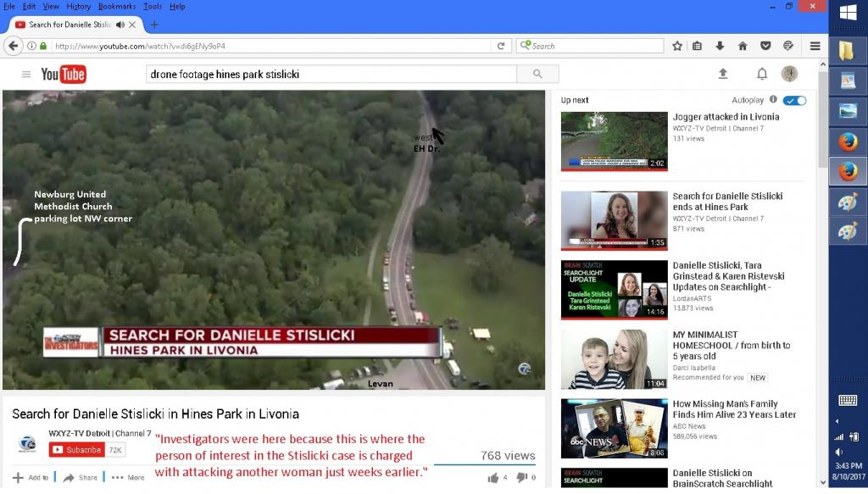Open the 'Jogger attacked in Livonia' thumbnail
Image resolution: width=868 pixels, height=494 pixels.
coord(614,141)
